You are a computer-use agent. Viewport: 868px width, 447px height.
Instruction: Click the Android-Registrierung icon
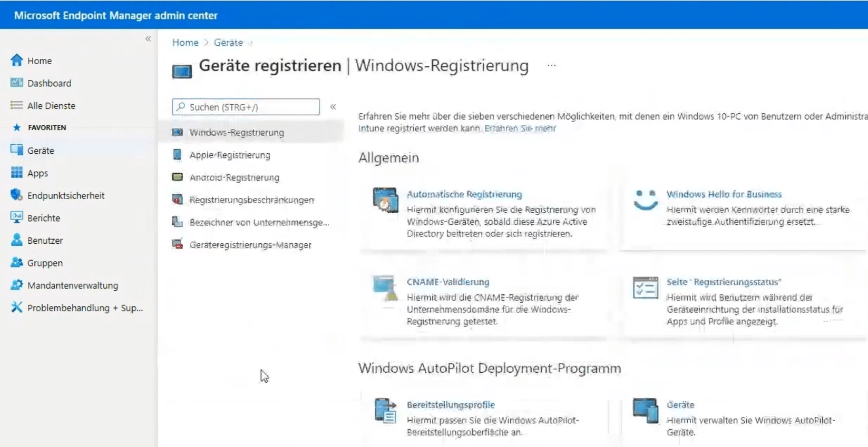point(178,177)
